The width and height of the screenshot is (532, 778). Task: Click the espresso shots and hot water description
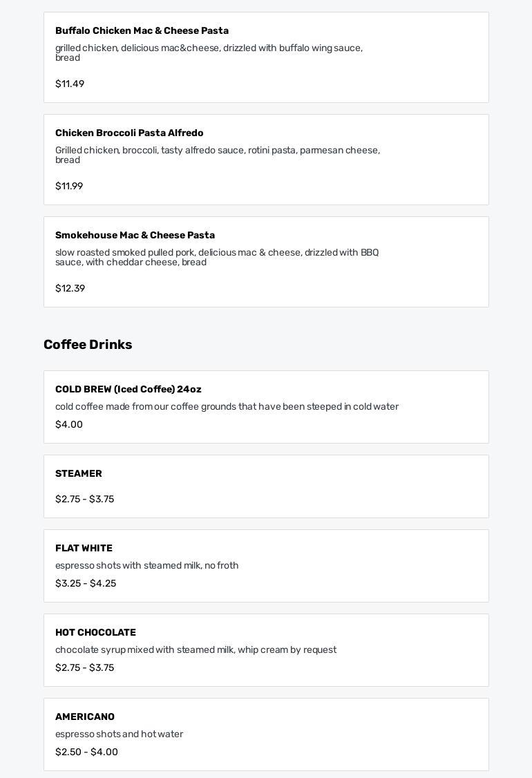tap(119, 734)
